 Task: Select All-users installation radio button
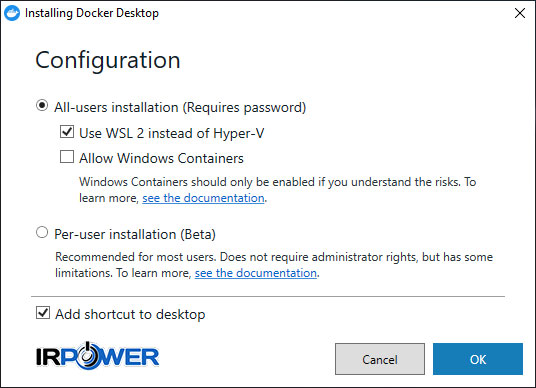(42, 106)
